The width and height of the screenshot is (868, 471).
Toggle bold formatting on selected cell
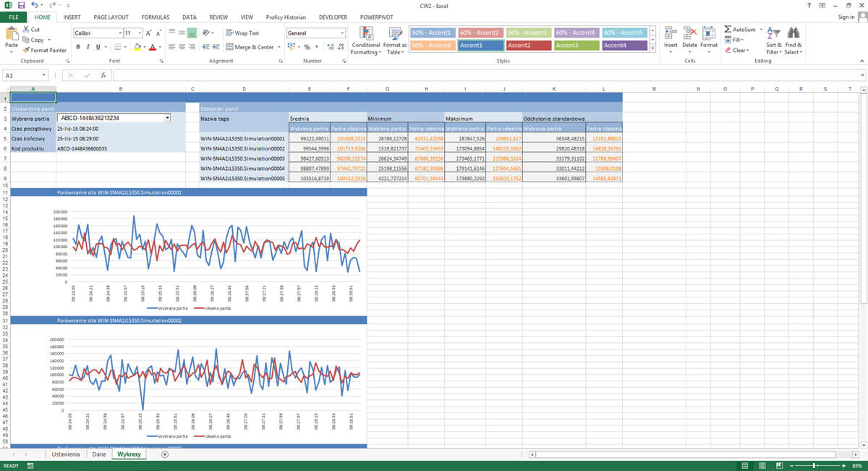tap(77, 46)
